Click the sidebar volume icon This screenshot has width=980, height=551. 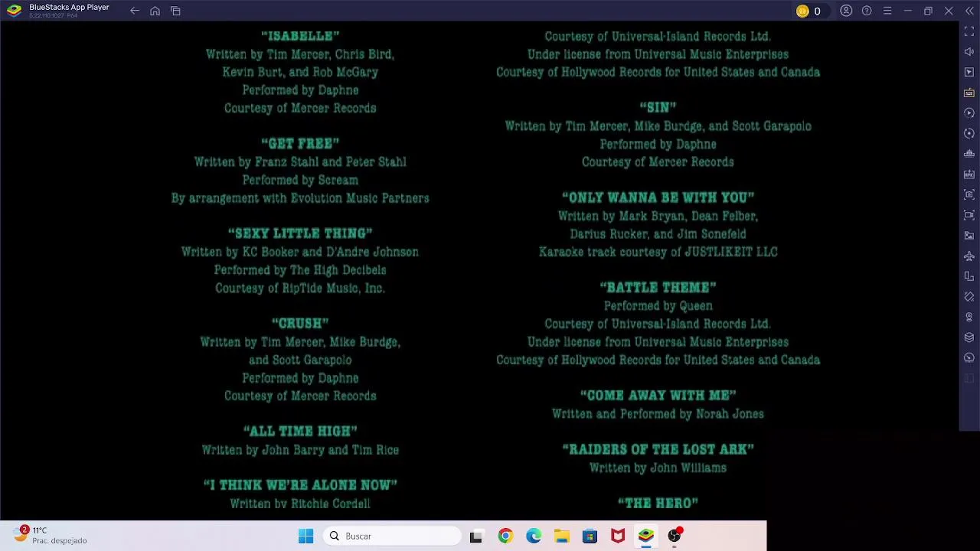(969, 51)
